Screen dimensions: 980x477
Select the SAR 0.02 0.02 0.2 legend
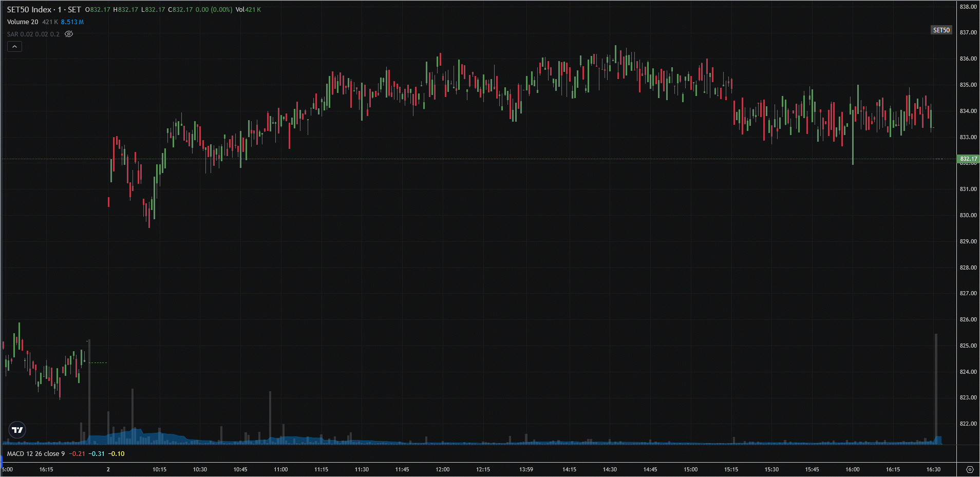(33, 34)
